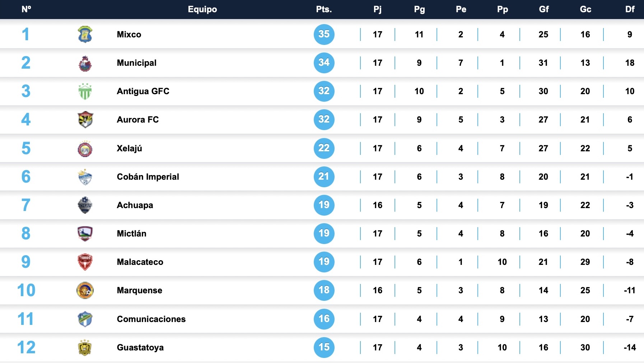
Task: Open the Mictlán team name link
Action: click(x=131, y=234)
